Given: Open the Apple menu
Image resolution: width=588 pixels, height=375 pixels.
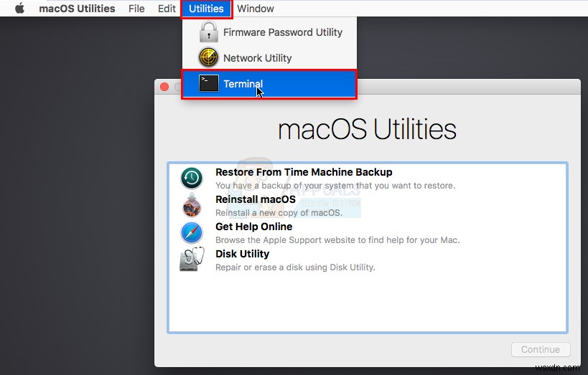Looking at the screenshot, I should tap(20, 8).
